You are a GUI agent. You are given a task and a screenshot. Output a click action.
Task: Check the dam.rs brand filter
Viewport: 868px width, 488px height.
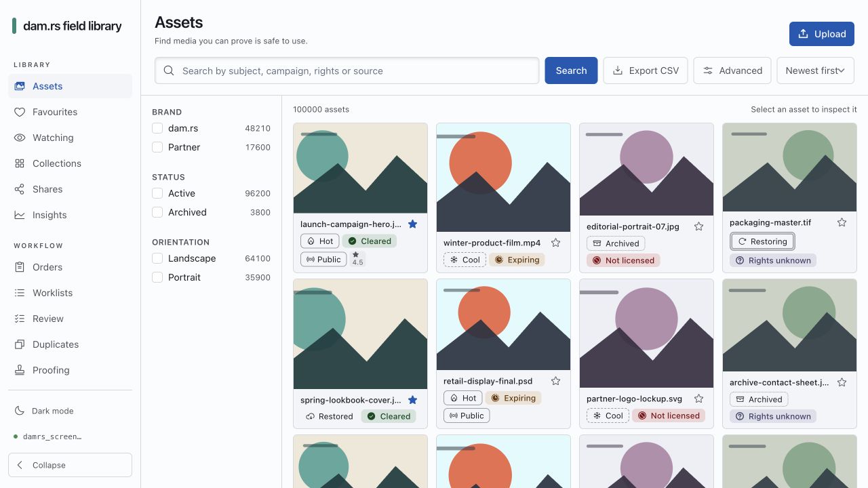(x=157, y=128)
